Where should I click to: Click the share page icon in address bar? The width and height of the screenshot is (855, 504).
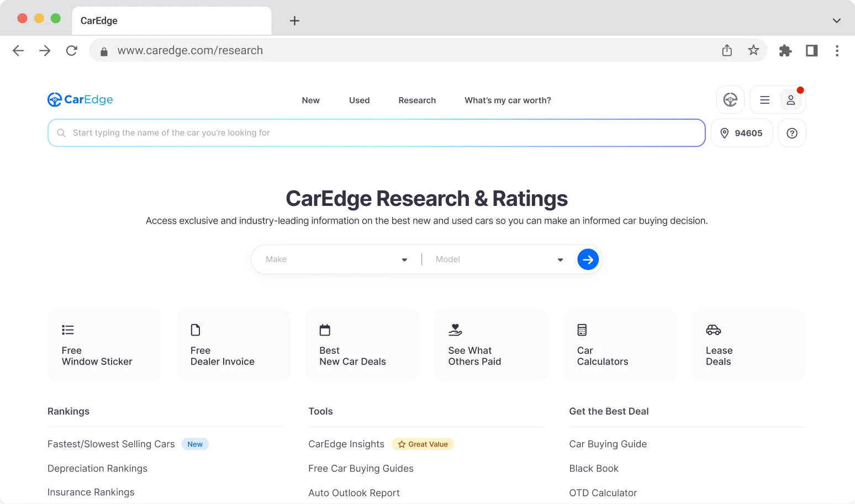click(727, 51)
